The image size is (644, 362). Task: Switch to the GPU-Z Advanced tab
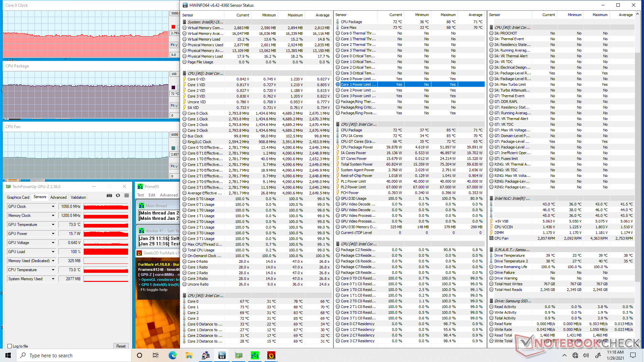(x=58, y=197)
